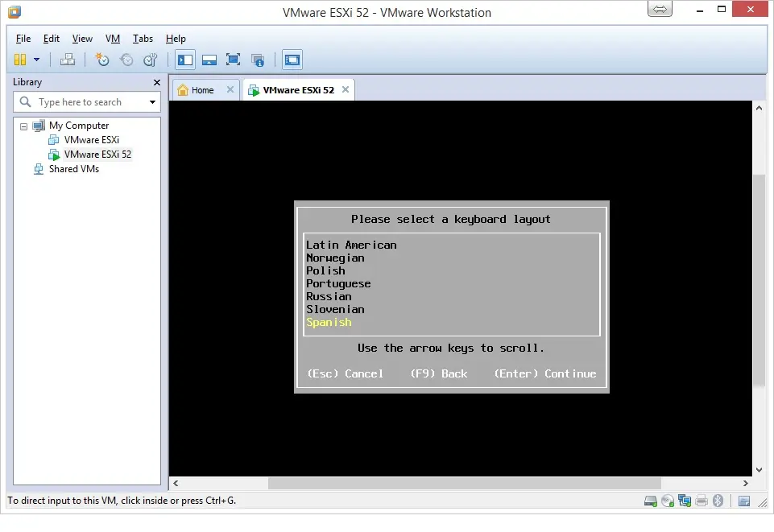Viewport: 774px width, 532px height.
Task: Select the VMware ESXi tree item
Action: (91, 140)
